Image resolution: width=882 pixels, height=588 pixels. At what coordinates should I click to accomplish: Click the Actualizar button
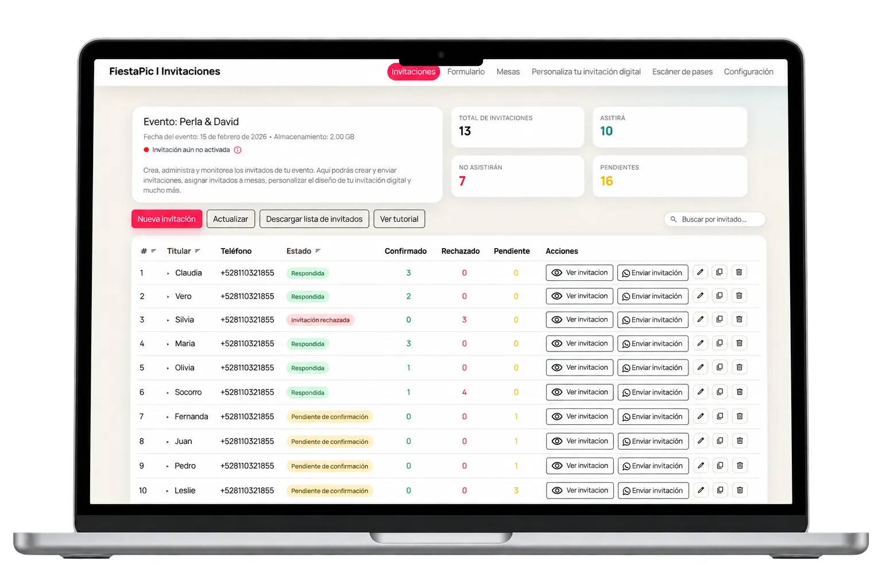[x=230, y=219]
